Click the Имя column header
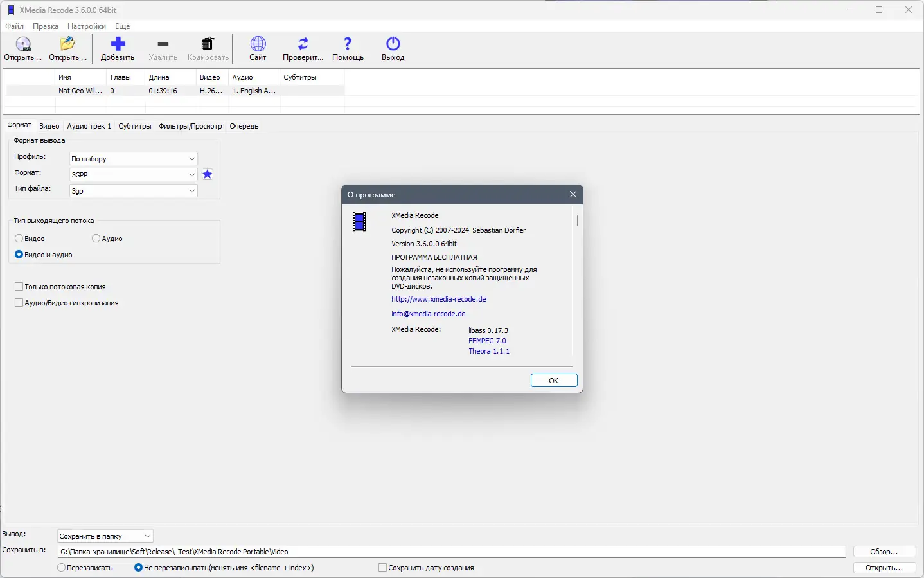This screenshot has height=578, width=924. pyautogui.click(x=81, y=77)
